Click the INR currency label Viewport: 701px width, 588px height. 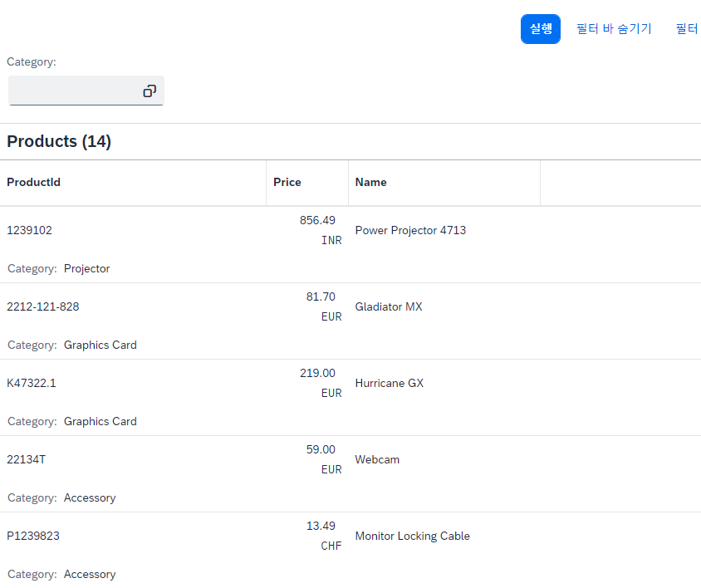[331, 241]
